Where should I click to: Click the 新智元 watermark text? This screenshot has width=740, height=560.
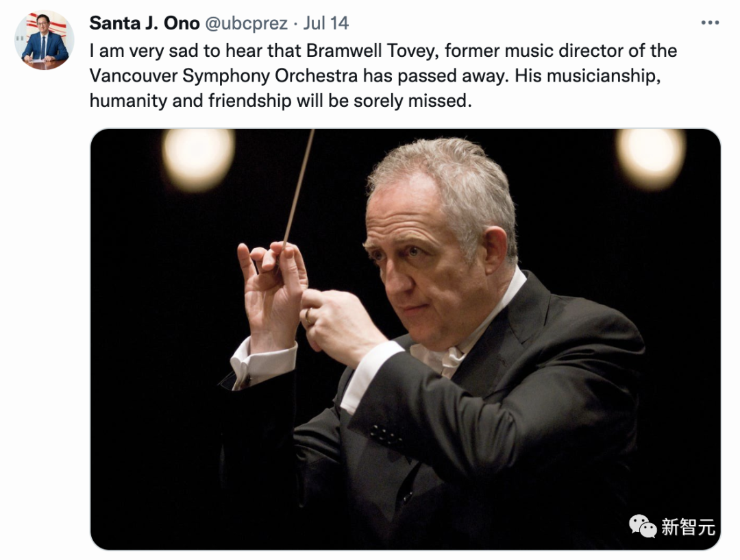point(688,526)
